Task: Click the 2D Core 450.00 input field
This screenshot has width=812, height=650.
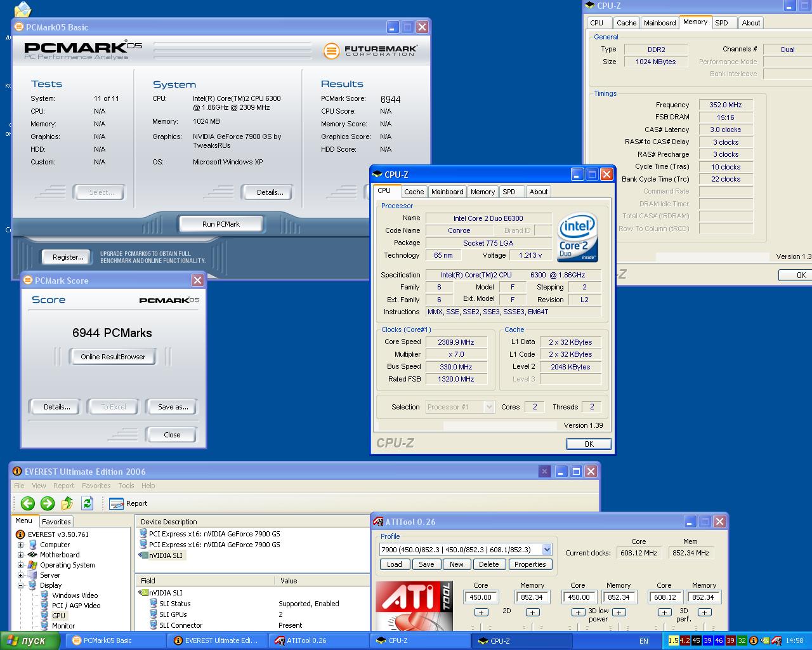Action: coord(481,597)
